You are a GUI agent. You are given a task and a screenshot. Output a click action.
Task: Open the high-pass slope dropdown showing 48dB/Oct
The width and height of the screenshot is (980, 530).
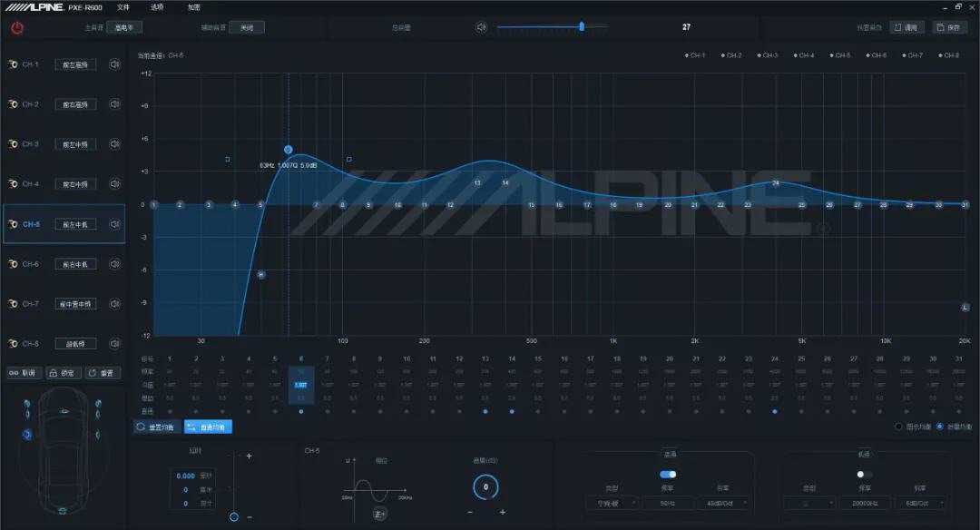(x=722, y=503)
